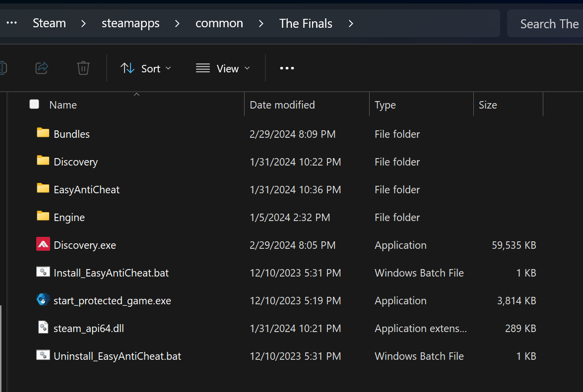Click Windows Batch File type for Install_EasyAntiCheat.bat
The width and height of the screenshot is (583, 392).
pyautogui.click(x=419, y=273)
